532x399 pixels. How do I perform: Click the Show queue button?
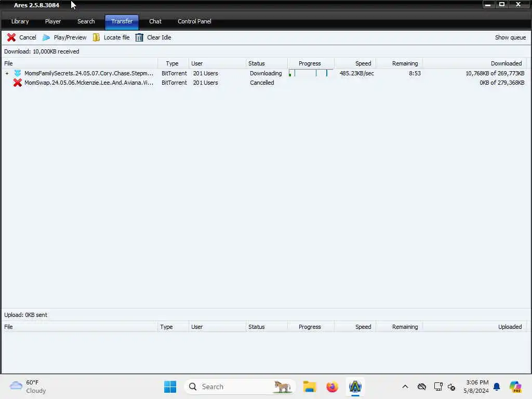(510, 37)
